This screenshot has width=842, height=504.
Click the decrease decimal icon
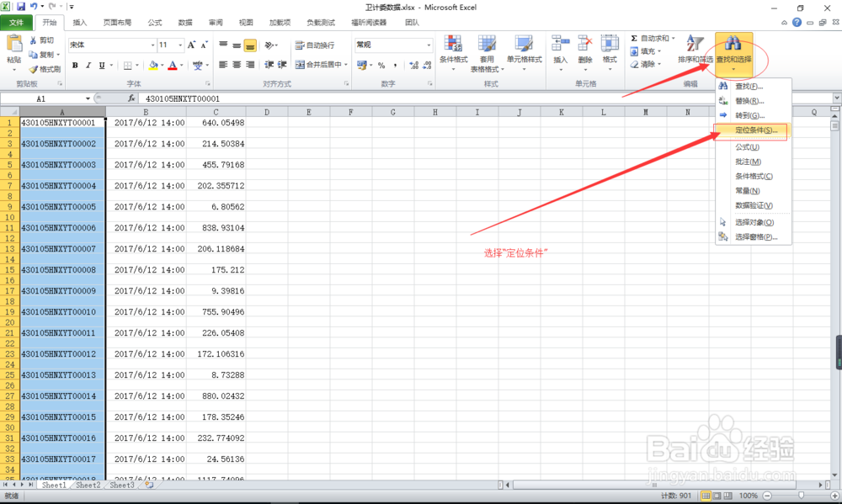pos(427,66)
